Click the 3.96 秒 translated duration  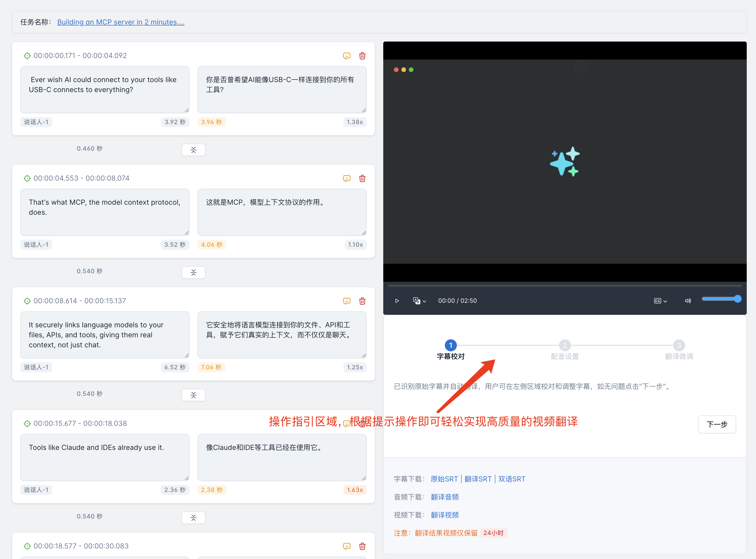212,122
